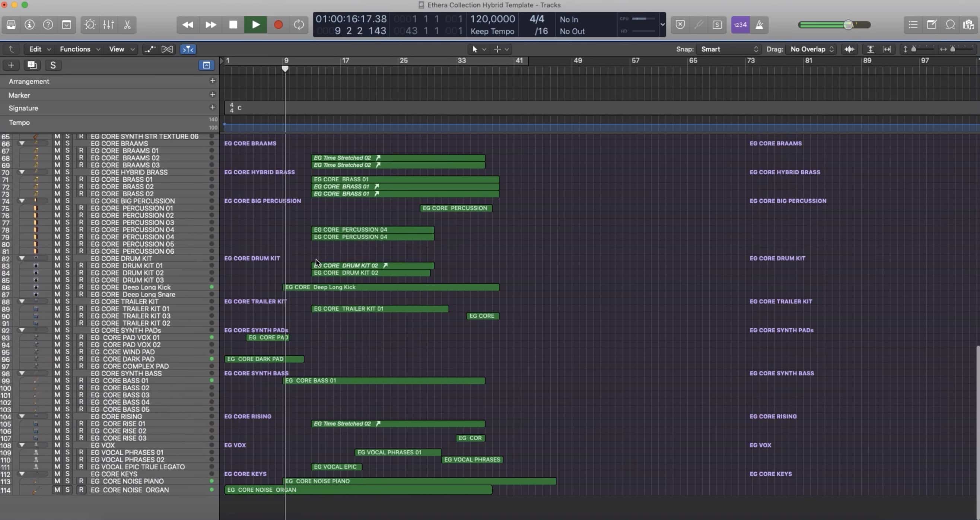The width and height of the screenshot is (980, 520).
Task: Add a Marker with plus button
Action: (x=213, y=94)
